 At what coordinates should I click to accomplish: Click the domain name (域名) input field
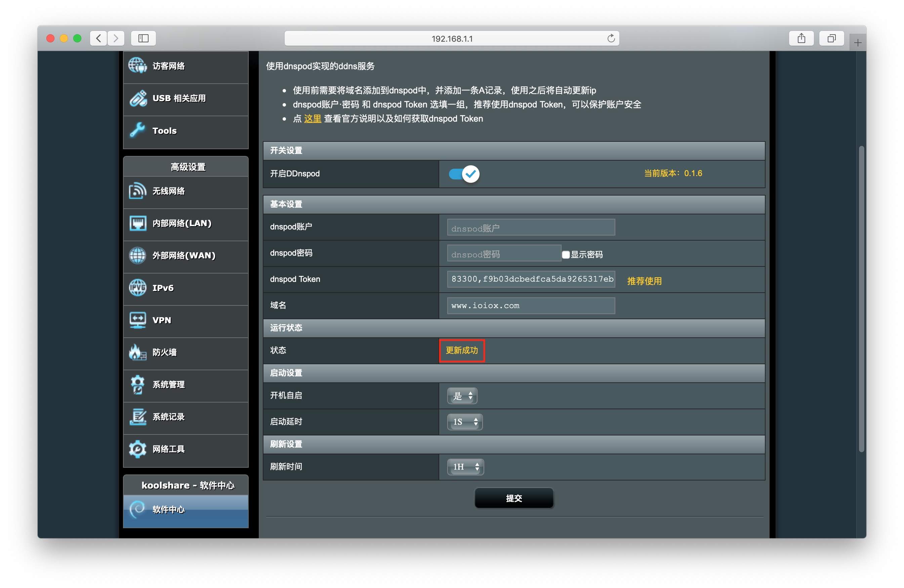(531, 306)
